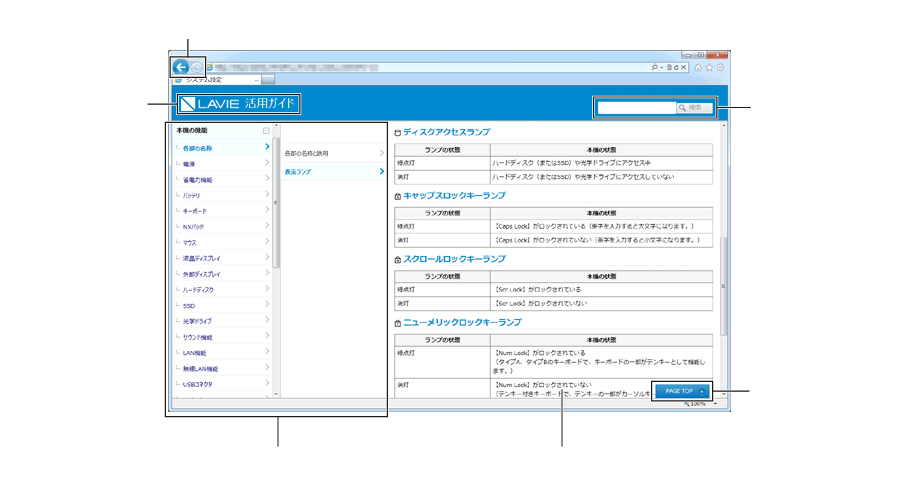Image resolution: width=900 pixels, height=500 pixels.
Task: Click the main content vertical scrollbar thumb
Action: pyautogui.click(x=723, y=286)
